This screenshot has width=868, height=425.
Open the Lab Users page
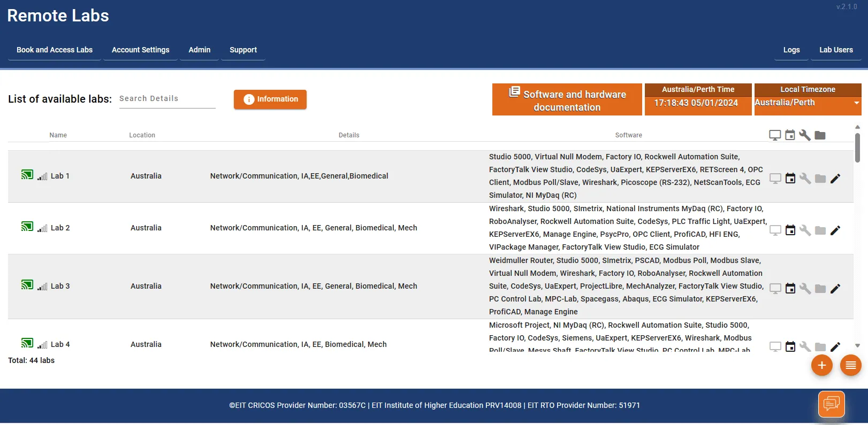point(836,50)
